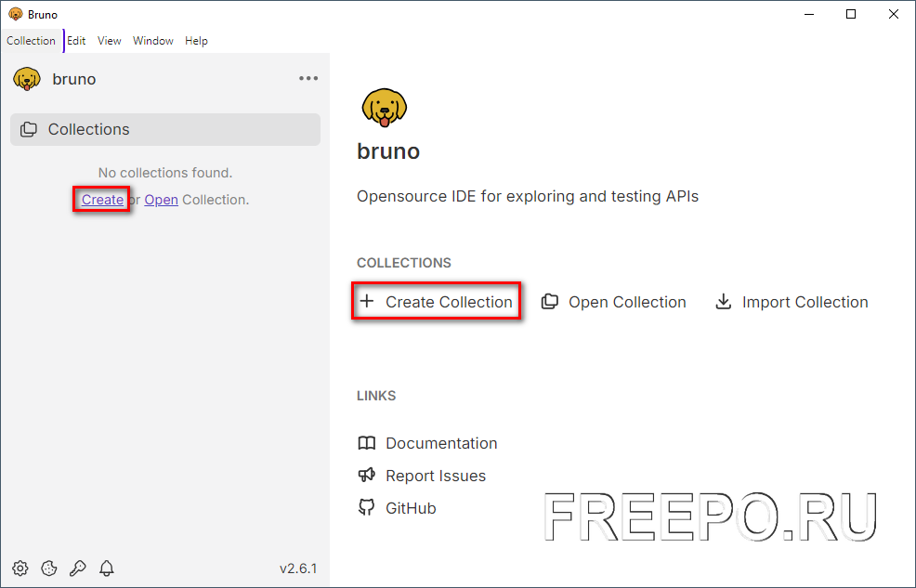The width and height of the screenshot is (916, 588).
Task: Open the View menu
Action: (110, 41)
